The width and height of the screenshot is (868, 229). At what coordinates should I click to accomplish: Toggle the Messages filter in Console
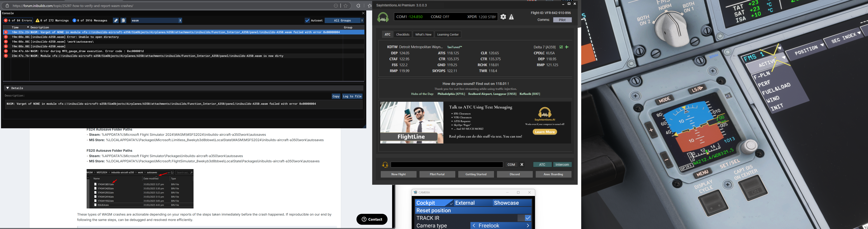point(90,21)
